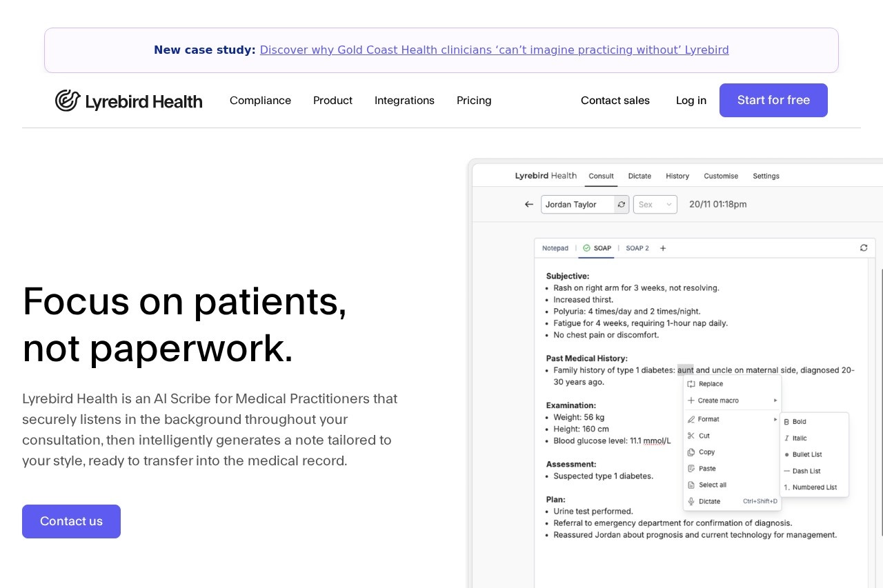The width and height of the screenshot is (883, 588).
Task: Open the Dictate tab in app header
Action: point(639,176)
